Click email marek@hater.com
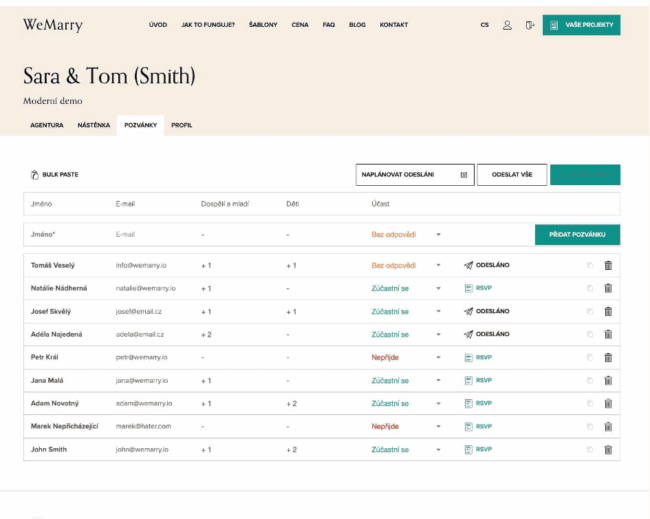The height and width of the screenshot is (519, 650). [x=143, y=426]
